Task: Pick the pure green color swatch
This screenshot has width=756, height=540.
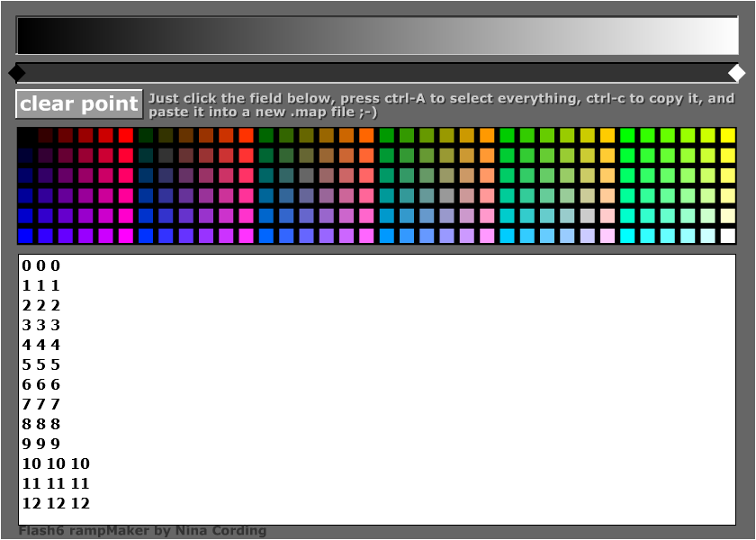Action: coord(627,136)
